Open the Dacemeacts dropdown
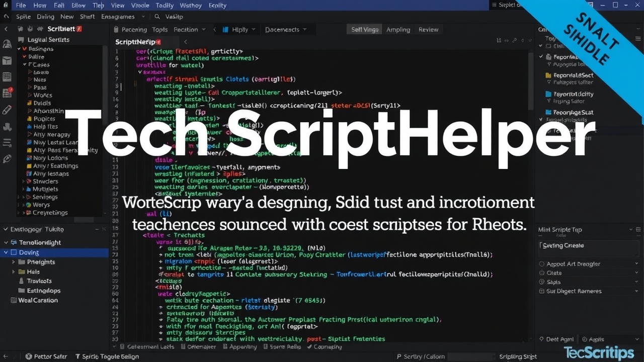Screen dimensions: 644x362 coord(286,30)
